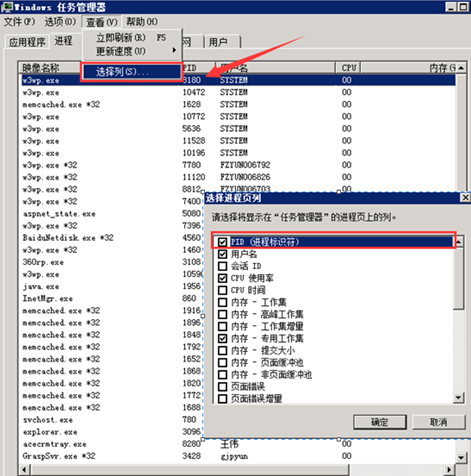This screenshot has width=471, height=476.
Task: Close the 选择进程页列 dialog
Action: (465, 198)
